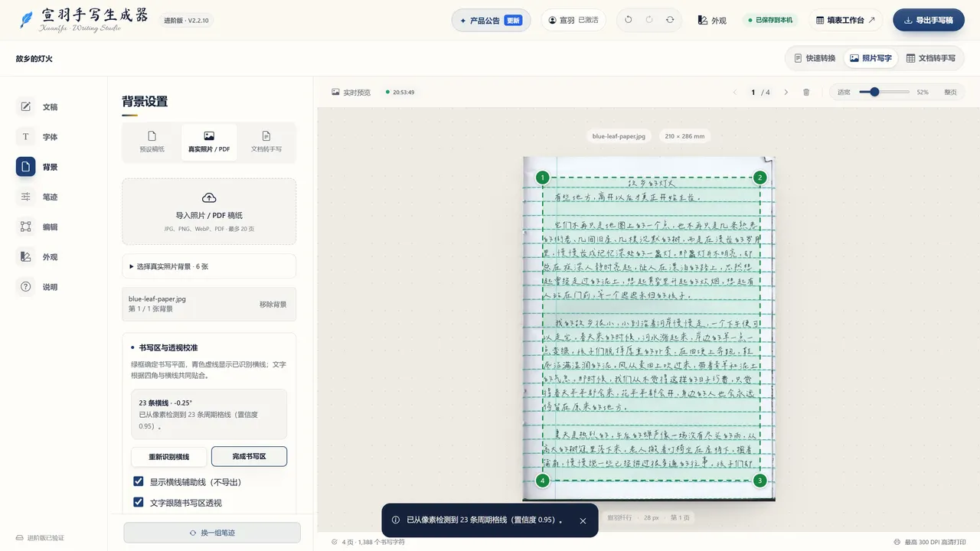Switch to the 预设稿纸 tab
980x551 pixels.
click(152, 142)
